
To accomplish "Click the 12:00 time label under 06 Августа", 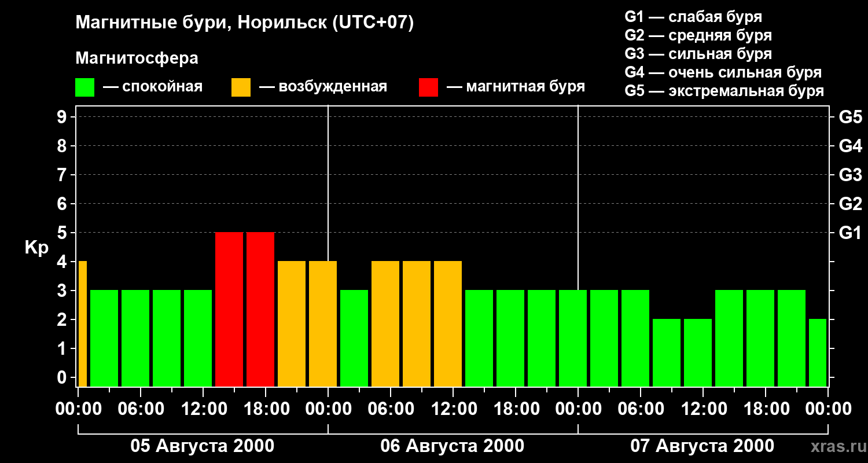I will tap(453, 409).
